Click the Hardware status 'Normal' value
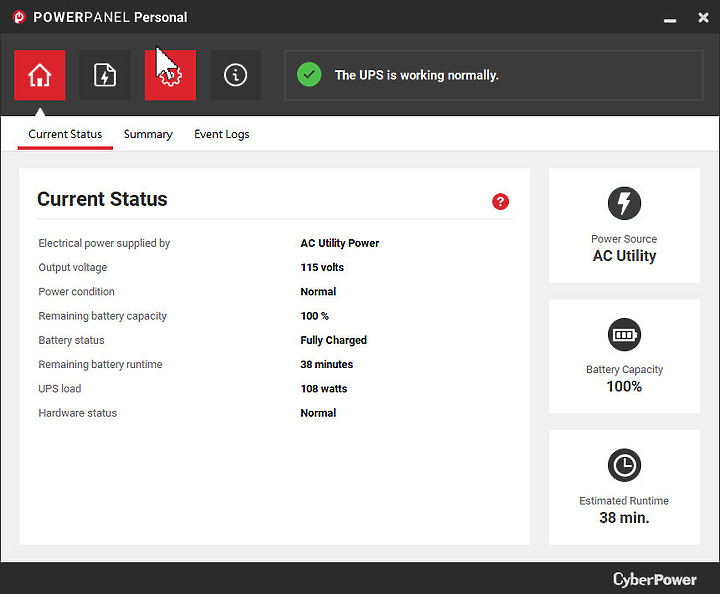The image size is (720, 594). [x=318, y=413]
